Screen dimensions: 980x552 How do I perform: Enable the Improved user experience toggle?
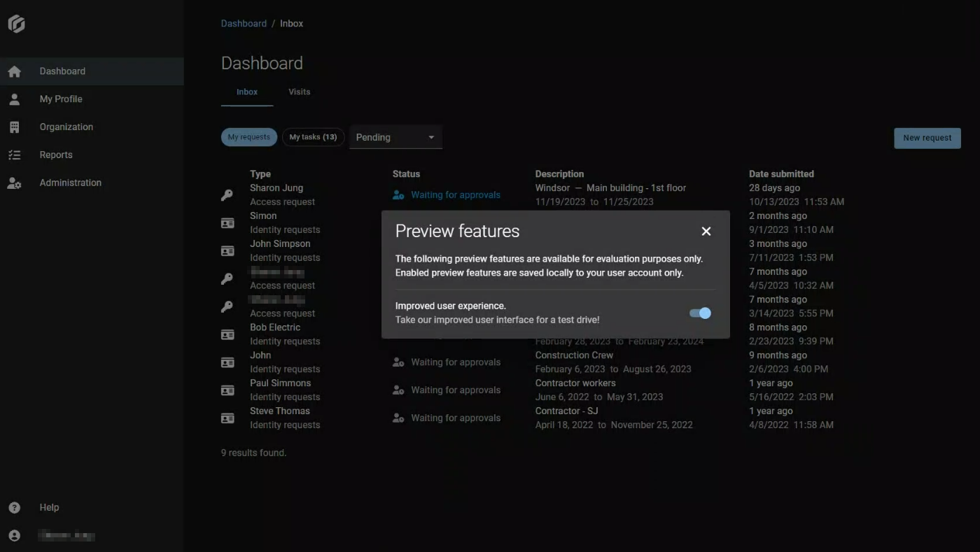click(x=699, y=313)
